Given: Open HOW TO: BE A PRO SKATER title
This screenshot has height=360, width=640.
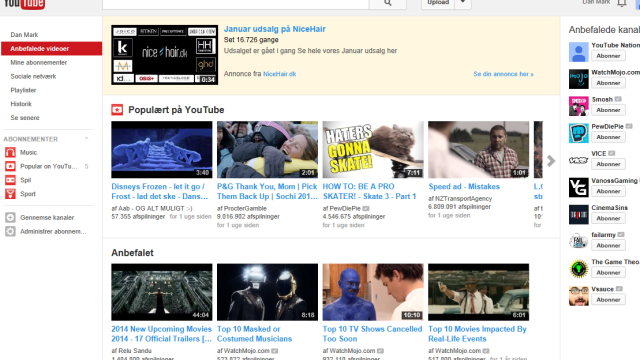Looking at the screenshot, I should (x=369, y=191).
